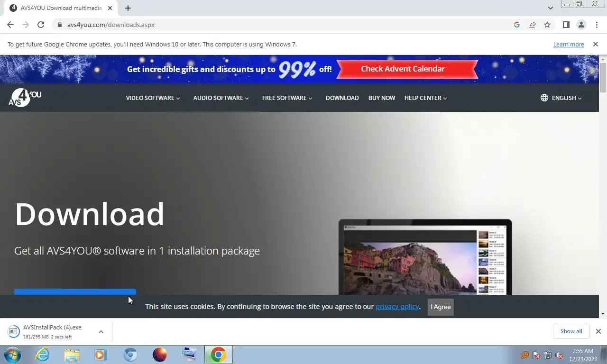Click the scrollbar down arrow
This screenshot has height=364, width=607.
tap(603, 314)
